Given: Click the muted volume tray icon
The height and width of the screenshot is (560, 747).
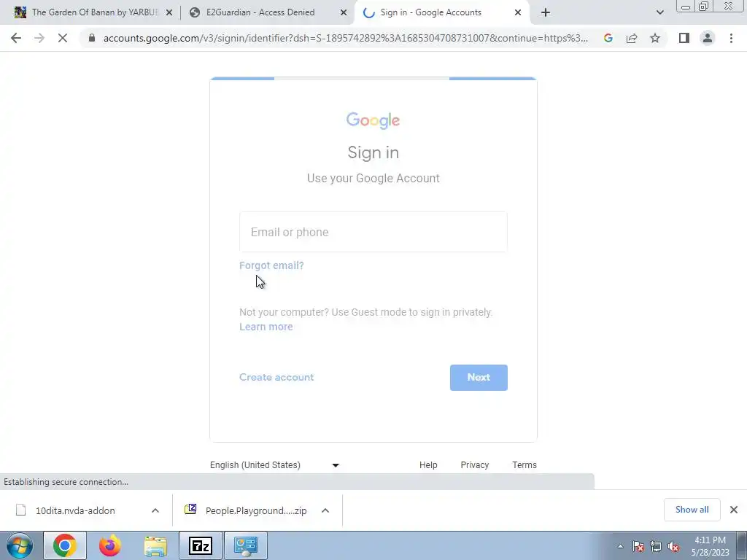Looking at the screenshot, I should click(673, 546).
